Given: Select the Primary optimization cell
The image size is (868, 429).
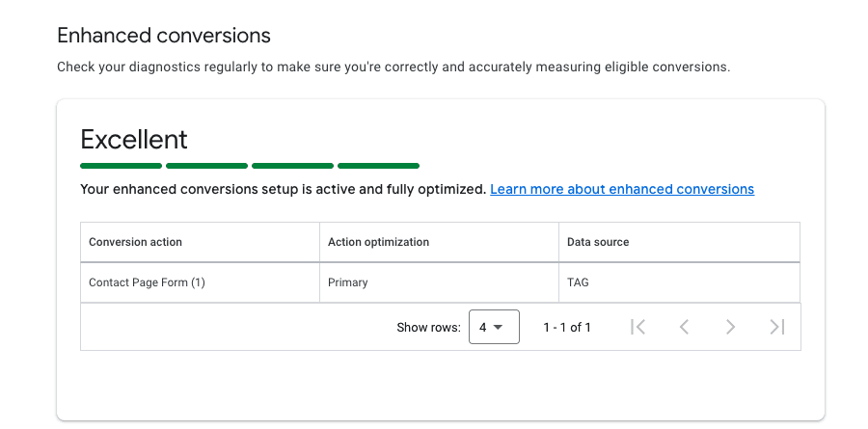Looking at the screenshot, I should [439, 282].
